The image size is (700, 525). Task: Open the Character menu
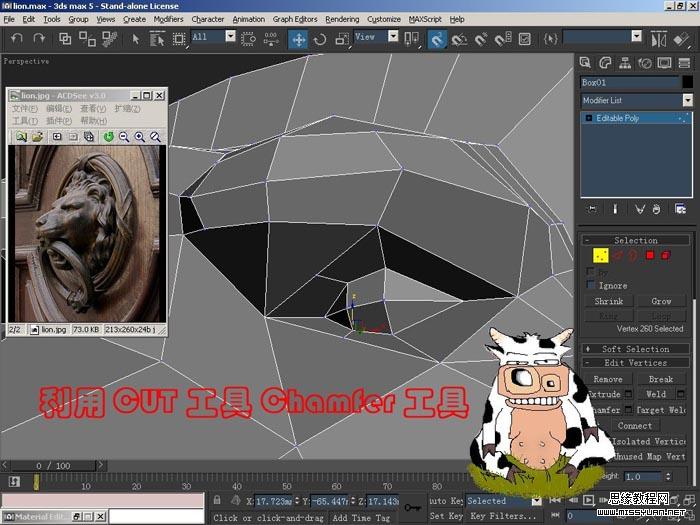click(x=208, y=19)
